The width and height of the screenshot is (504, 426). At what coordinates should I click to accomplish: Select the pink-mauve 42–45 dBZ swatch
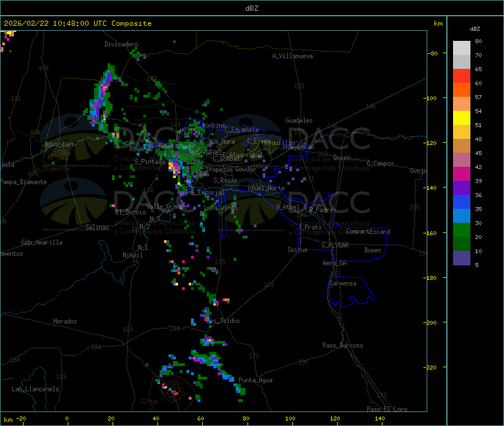pos(461,160)
